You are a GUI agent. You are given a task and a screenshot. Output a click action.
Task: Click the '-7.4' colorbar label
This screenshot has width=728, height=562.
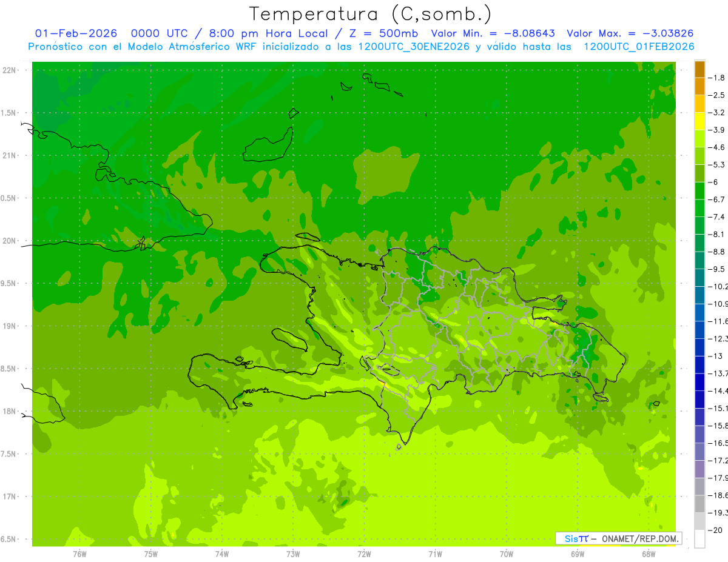coord(718,217)
